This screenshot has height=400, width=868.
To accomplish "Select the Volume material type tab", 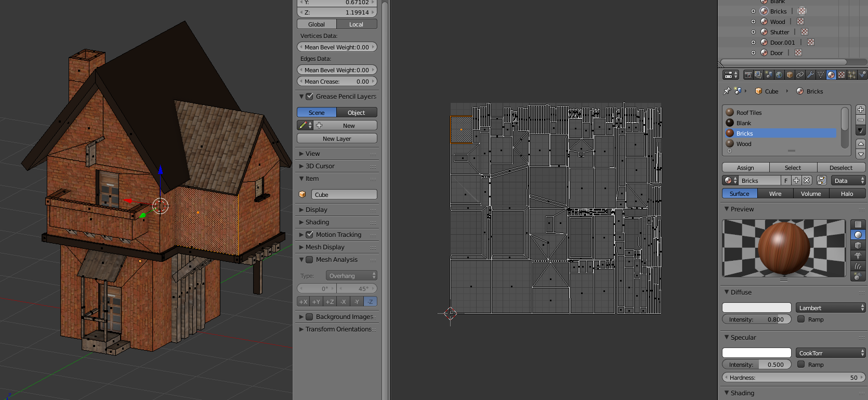I will pyautogui.click(x=811, y=193).
